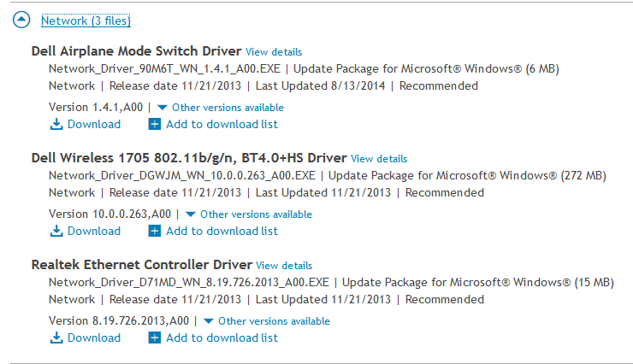Click download icon for Realtek Ethernet Driver

click(56, 338)
